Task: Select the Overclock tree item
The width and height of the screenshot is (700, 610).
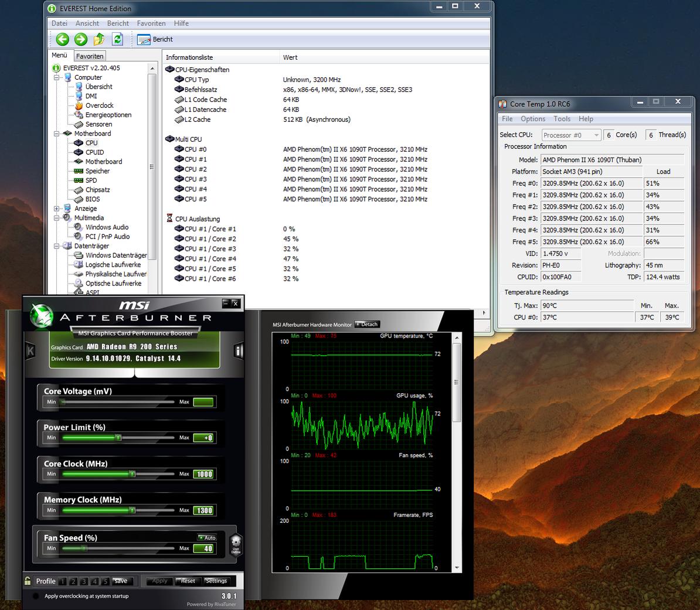Action: 100,105
